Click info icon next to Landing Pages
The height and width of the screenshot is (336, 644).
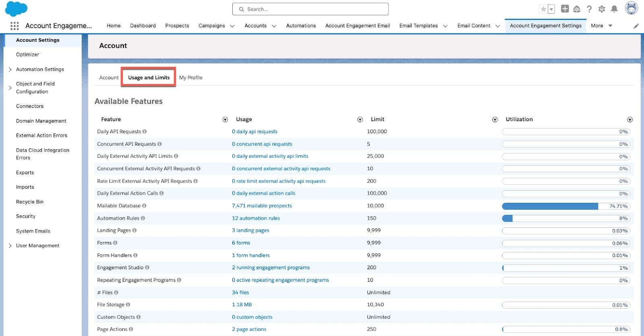pyautogui.click(x=134, y=231)
